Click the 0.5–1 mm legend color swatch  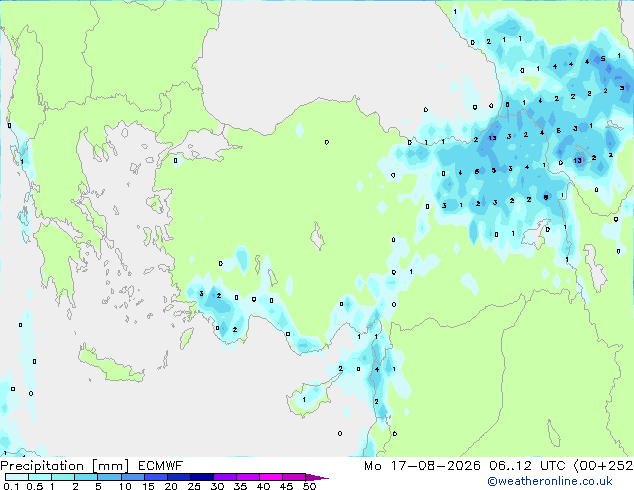pyautogui.click(x=40, y=477)
